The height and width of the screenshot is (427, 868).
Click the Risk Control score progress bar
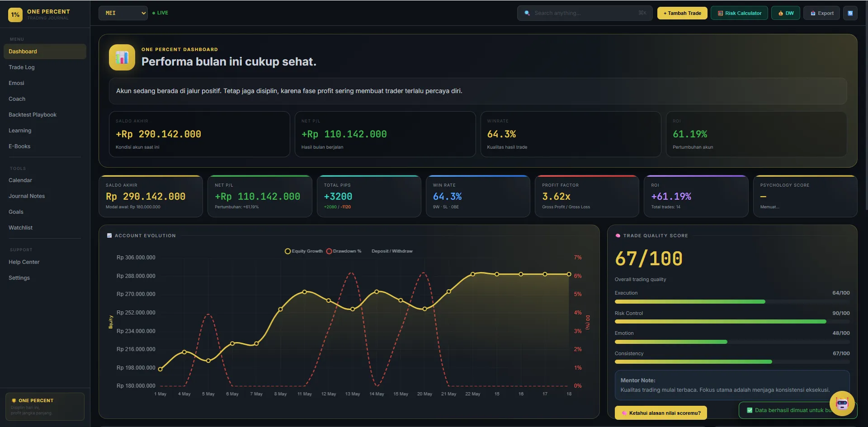tap(732, 322)
